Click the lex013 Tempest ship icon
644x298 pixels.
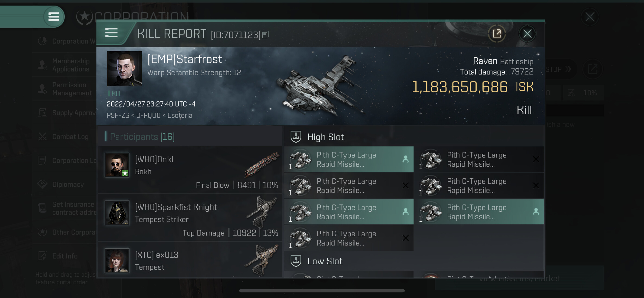tap(262, 260)
